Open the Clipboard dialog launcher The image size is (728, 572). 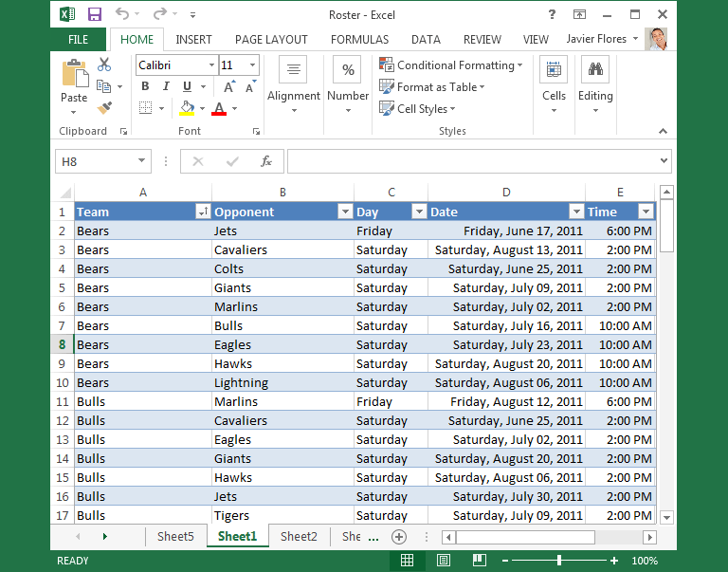(123, 132)
